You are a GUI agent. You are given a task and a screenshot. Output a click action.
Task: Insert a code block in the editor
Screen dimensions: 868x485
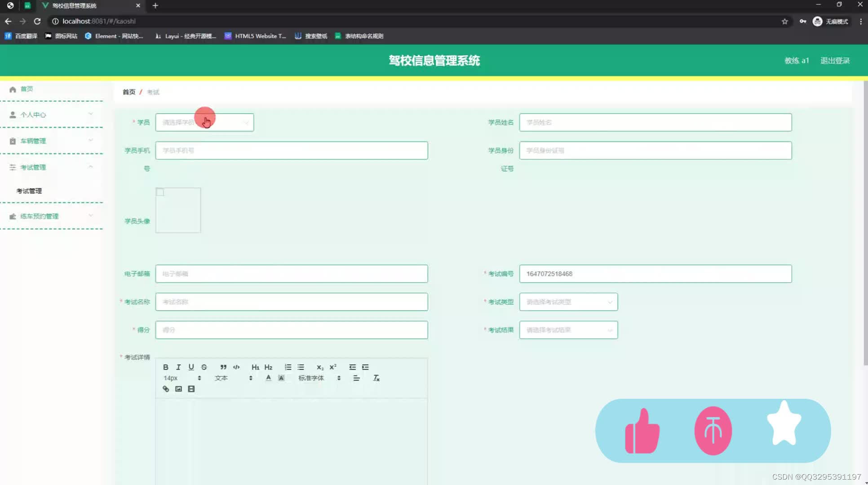(x=236, y=367)
